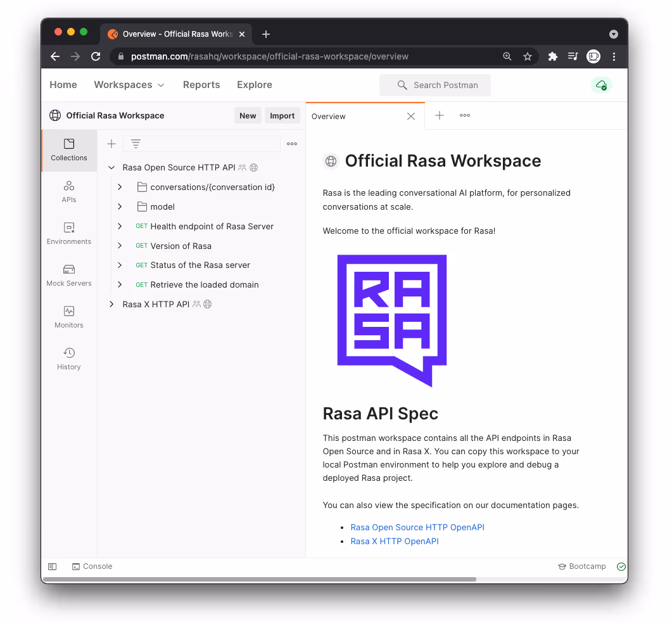
Task: Click the Import button
Action: click(x=282, y=116)
